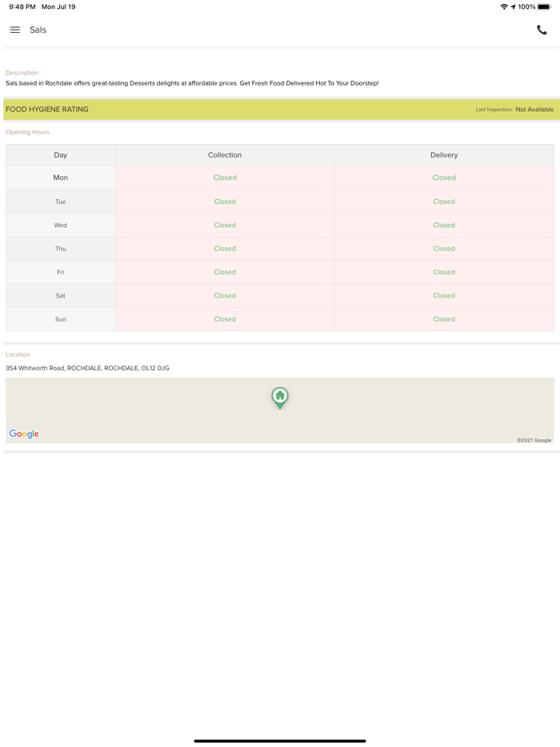Image resolution: width=560 pixels, height=747 pixels.
Task: Select the Fri row day cell
Action: 61,272
